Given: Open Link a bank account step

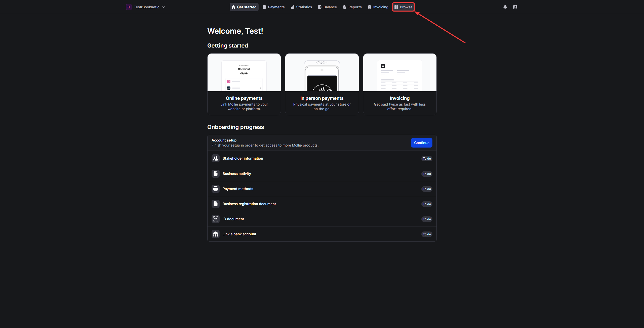Looking at the screenshot, I should 322,234.
